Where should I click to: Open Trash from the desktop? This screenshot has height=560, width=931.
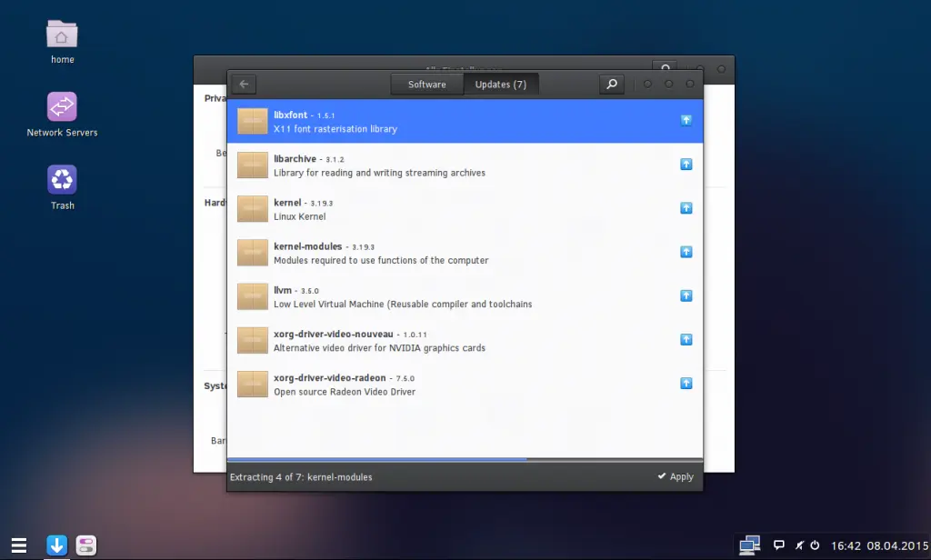[x=61, y=179]
